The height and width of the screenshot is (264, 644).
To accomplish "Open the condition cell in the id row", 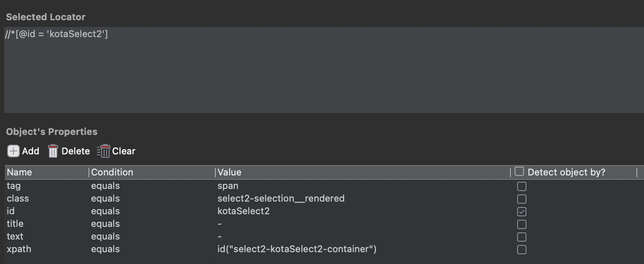I will coord(105,211).
